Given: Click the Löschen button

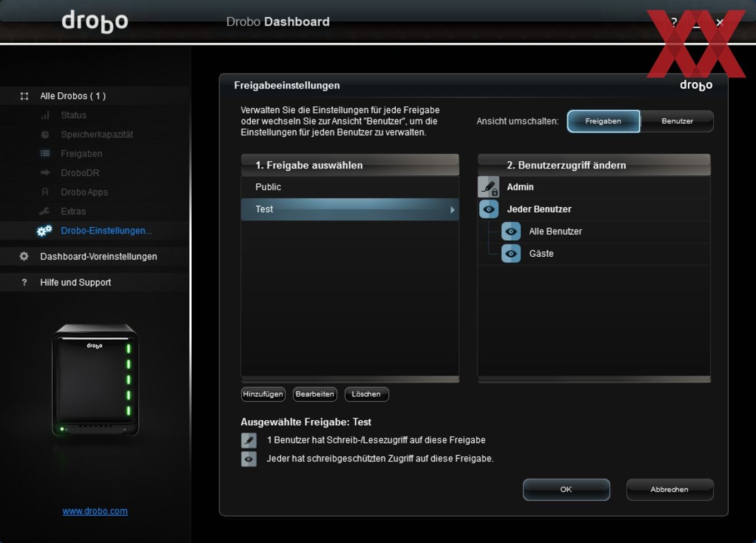Looking at the screenshot, I should click(x=366, y=394).
